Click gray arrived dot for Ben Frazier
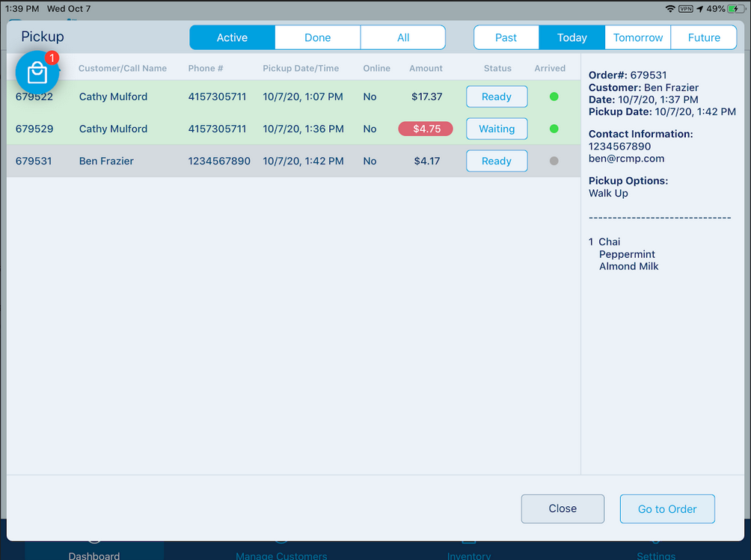 coord(554,161)
